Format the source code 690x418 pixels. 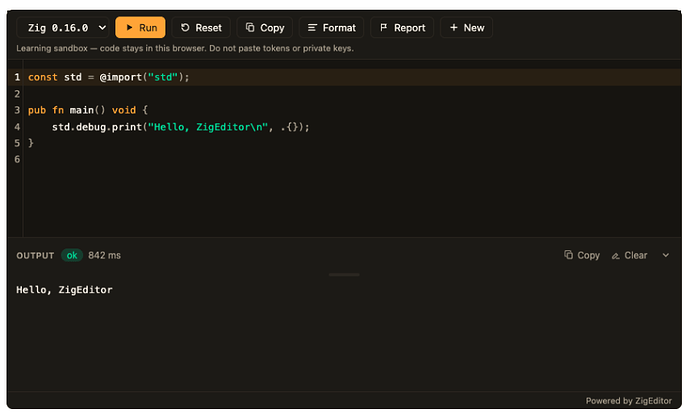click(331, 28)
